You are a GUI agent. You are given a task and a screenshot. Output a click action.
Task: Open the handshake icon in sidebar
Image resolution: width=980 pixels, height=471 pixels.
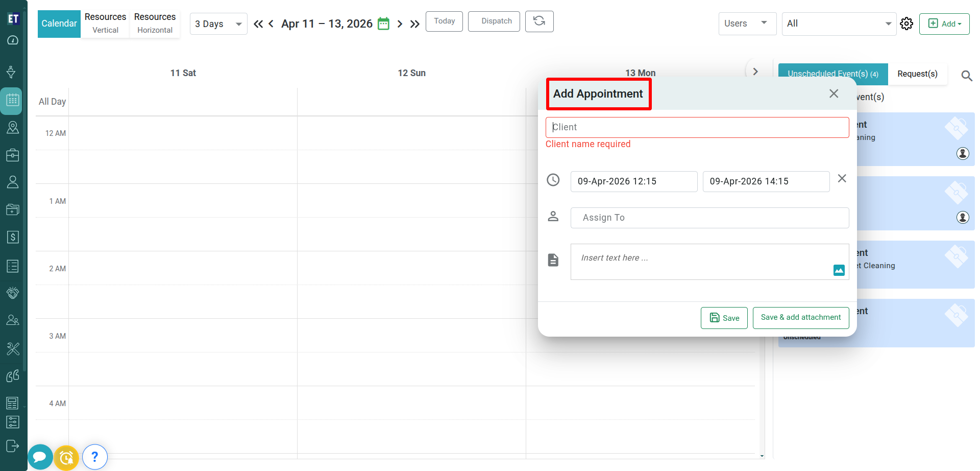(13, 293)
